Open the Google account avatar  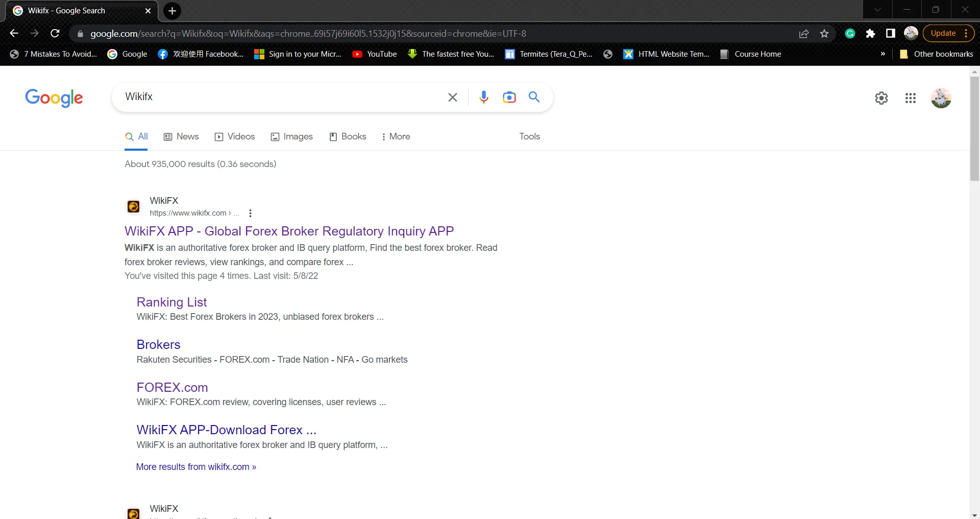point(941,98)
